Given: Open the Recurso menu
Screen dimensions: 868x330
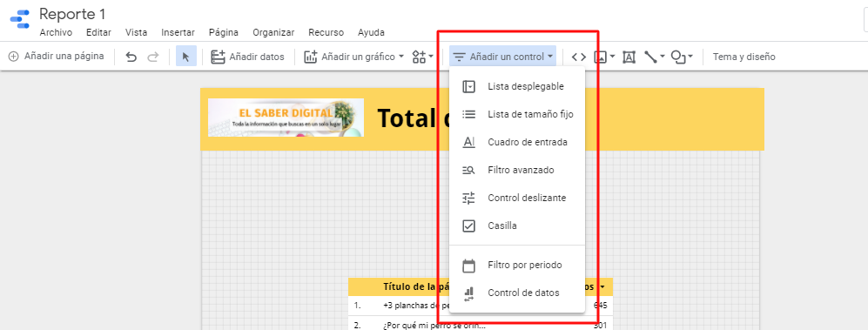Looking at the screenshot, I should (x=326, y=33).
